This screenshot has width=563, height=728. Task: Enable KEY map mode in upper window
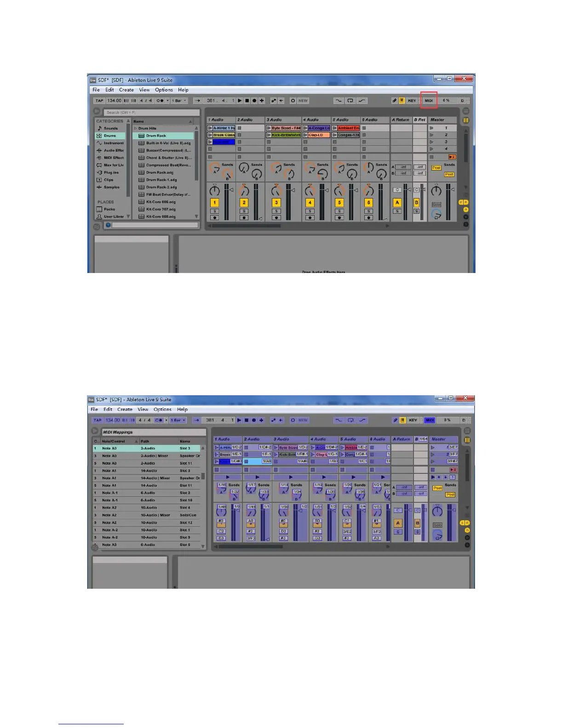[x=412, y=101]
